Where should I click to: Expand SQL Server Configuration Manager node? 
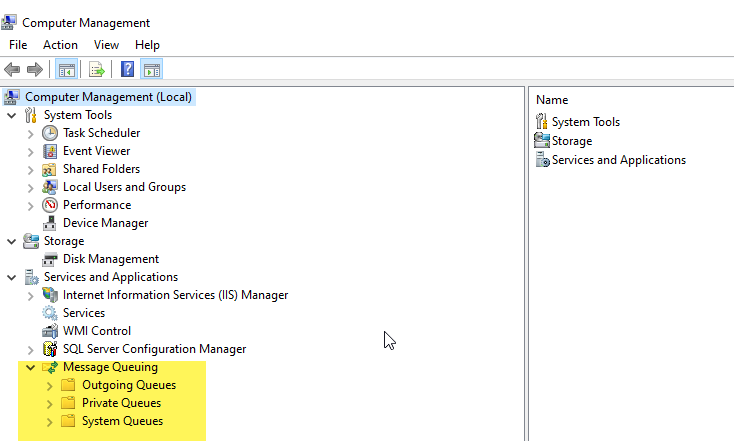30,350
